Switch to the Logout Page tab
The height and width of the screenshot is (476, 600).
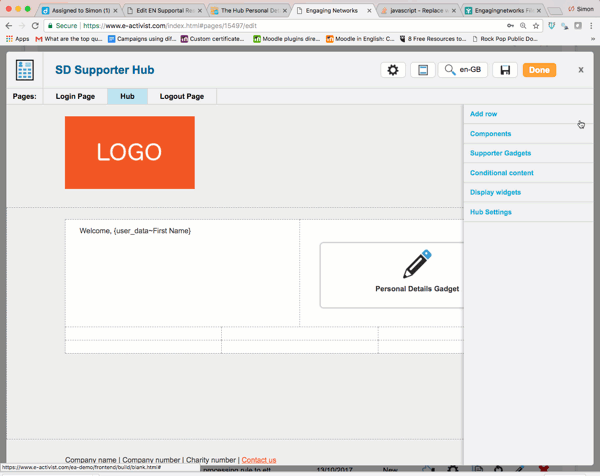[x=181, y=96]
